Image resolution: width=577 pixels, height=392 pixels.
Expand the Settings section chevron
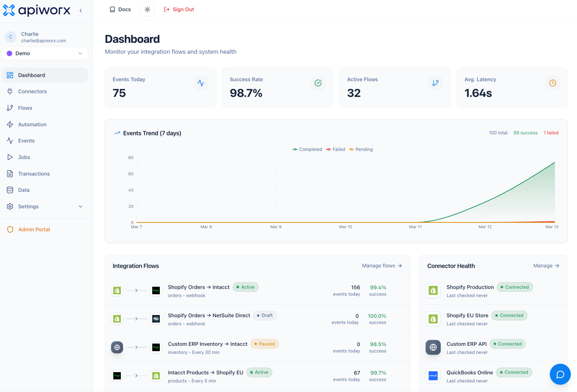[x=80, y=207]
